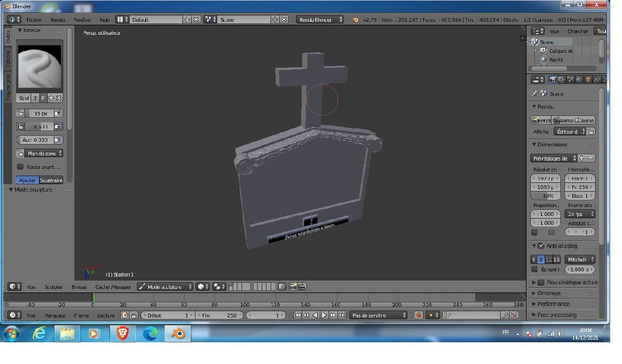
Task: Click the sculpt brush preview thumbnail
Action: coord(39,66)
